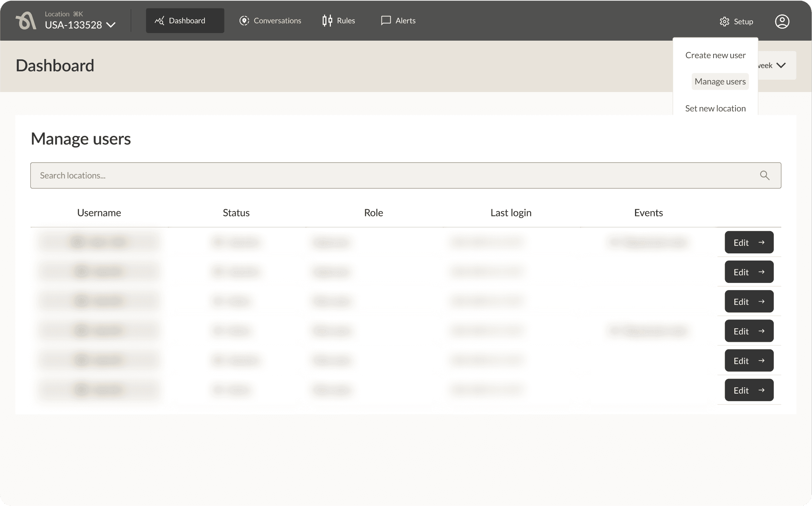Edit the third user row
The image size is (812, 506).
click(x=749, y=301)
